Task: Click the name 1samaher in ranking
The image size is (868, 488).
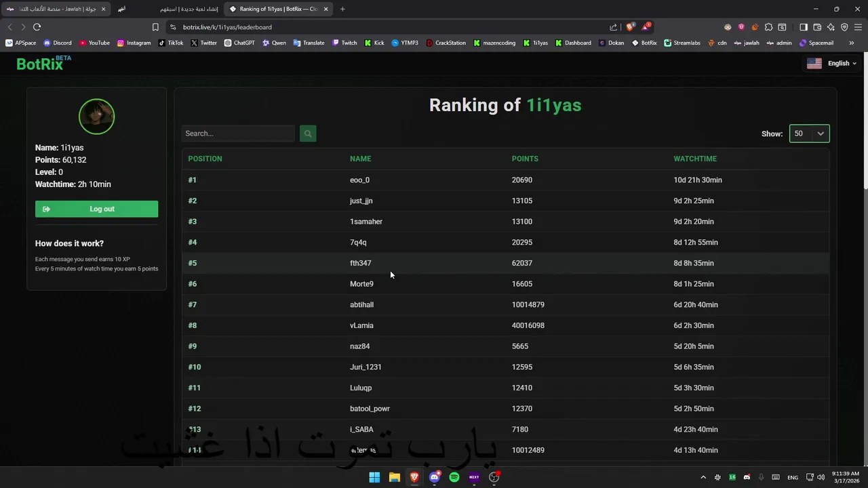Action: [366, 222]
